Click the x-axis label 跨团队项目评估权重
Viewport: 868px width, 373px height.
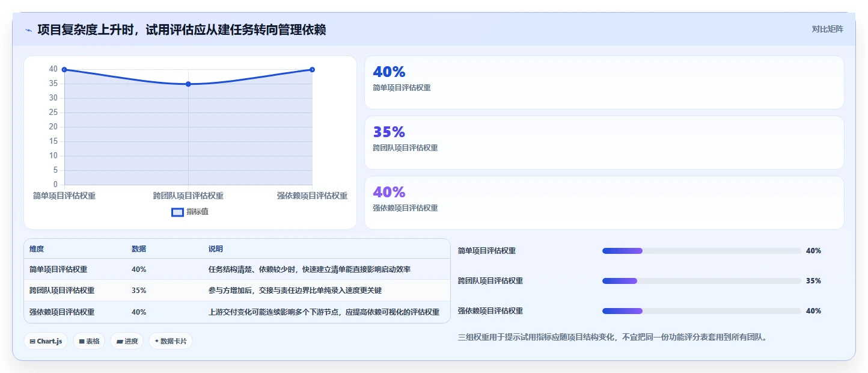pyautogui.click(x=188, y=196)
